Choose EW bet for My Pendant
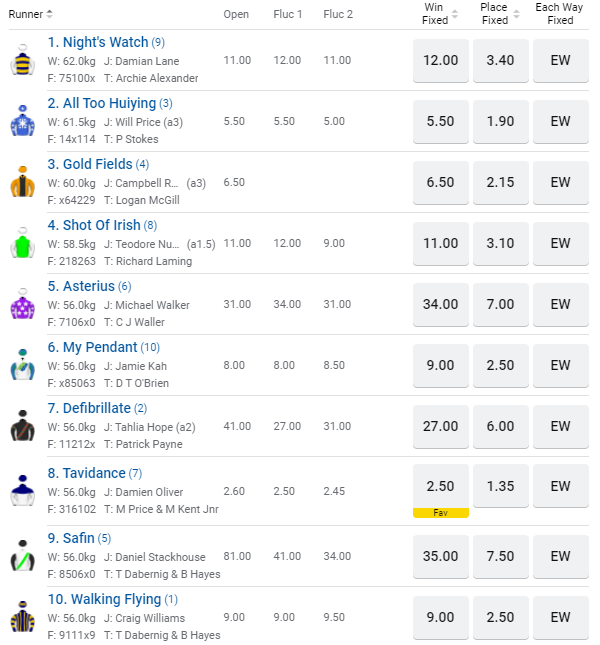Screen dimensions: 600x645 [x=560, y=365]
